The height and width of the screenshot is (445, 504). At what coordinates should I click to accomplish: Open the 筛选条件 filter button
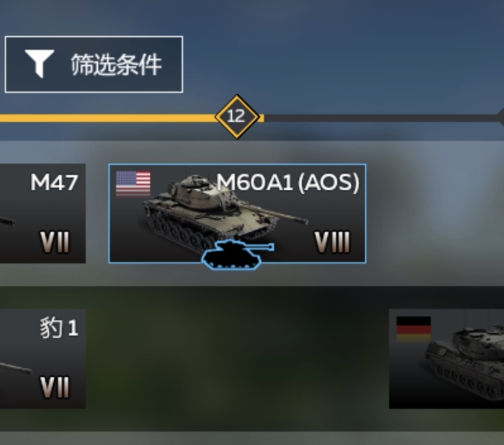94,65
